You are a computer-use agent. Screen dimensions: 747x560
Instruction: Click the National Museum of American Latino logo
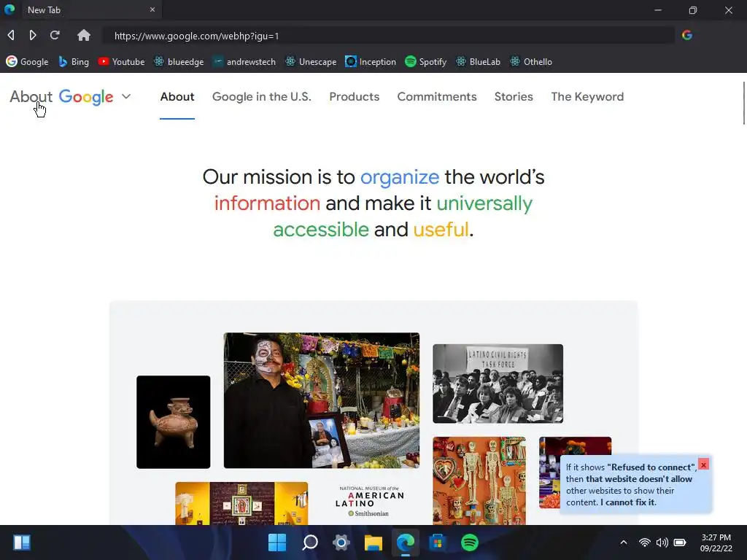370,501
